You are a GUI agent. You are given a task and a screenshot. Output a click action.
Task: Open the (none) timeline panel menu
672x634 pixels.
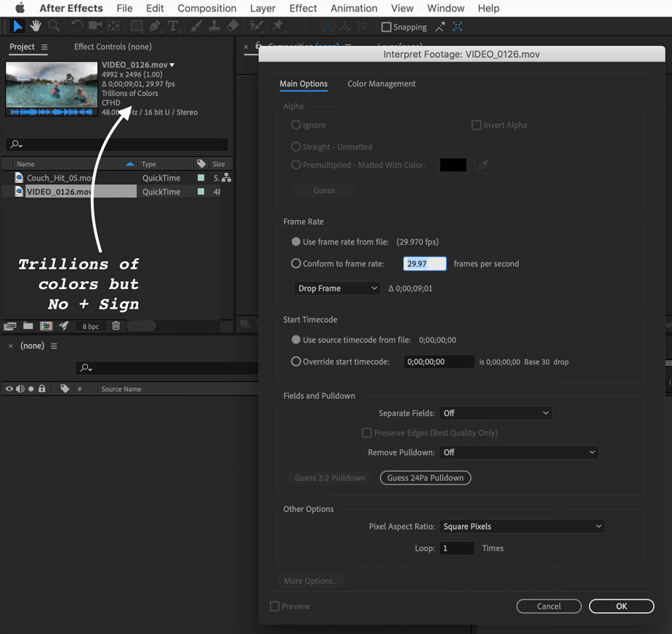point(54,346)
